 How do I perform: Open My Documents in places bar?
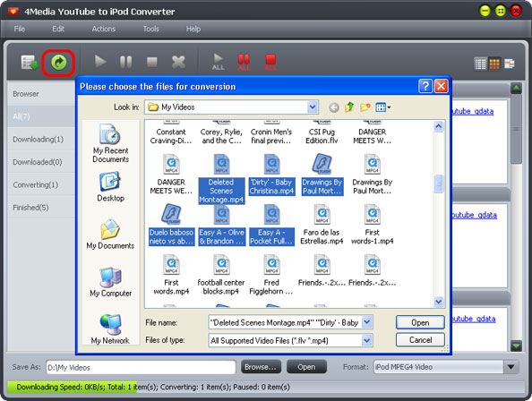pos(110,235)
